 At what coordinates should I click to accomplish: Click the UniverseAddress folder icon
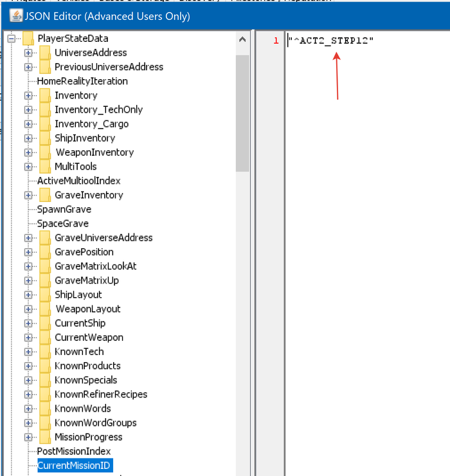click(x=45, y=53)
